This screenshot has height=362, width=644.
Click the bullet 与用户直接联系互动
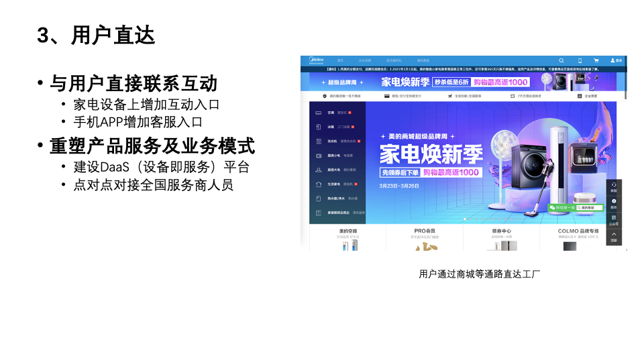point(133,84)
